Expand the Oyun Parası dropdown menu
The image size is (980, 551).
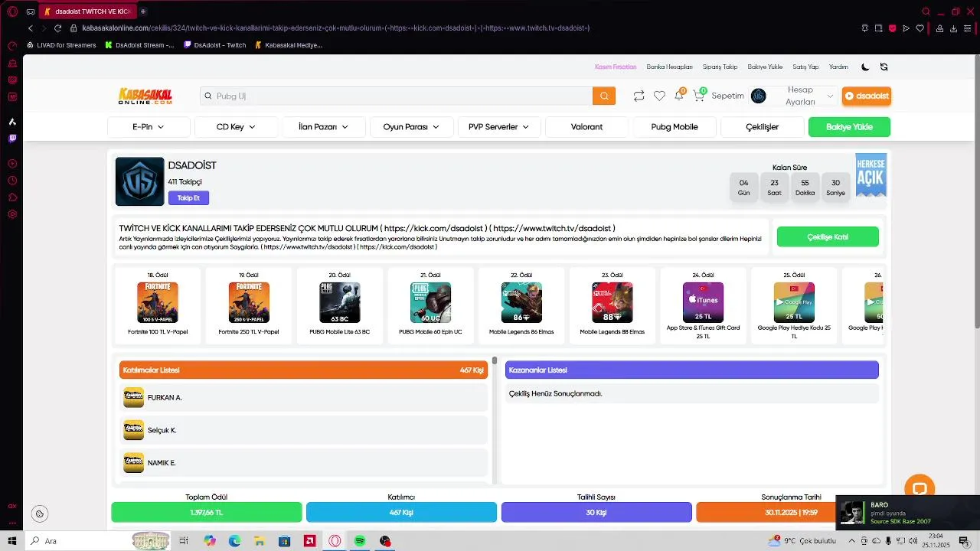411,127
